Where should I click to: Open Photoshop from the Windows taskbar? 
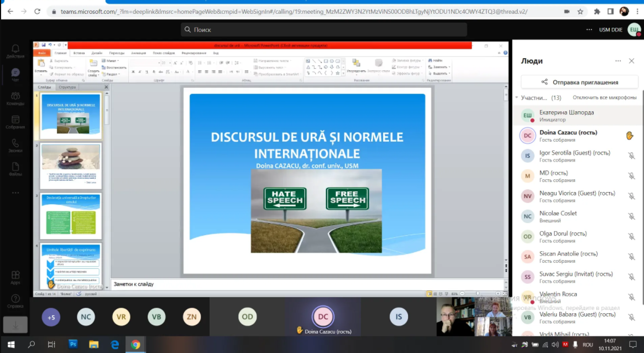point(73,344)
